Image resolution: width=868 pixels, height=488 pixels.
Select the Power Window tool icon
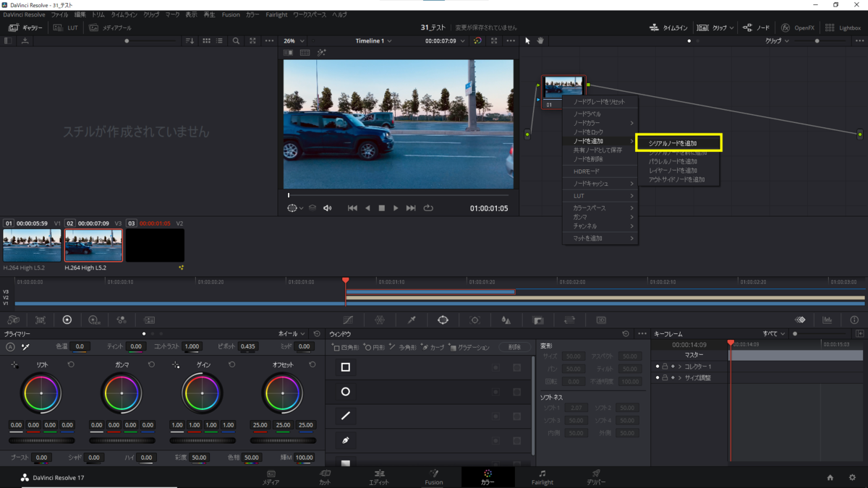click(x=443, y=320)
